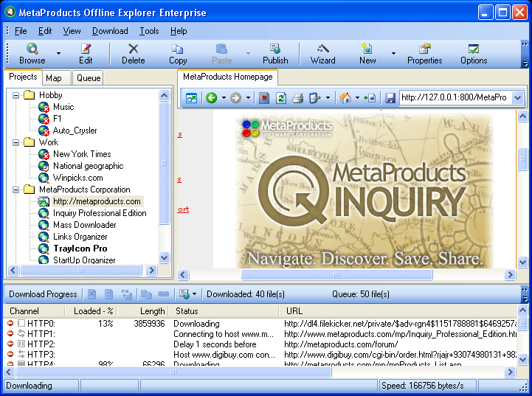Click the globe monitor icon in Download Progress bar

(x=184, y=294)
